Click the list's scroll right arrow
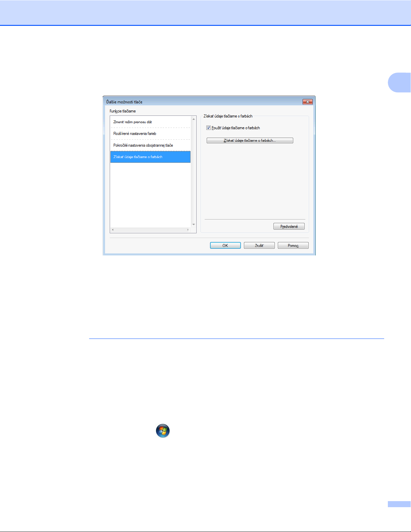 pyautogui.click(x=188, y=230)
